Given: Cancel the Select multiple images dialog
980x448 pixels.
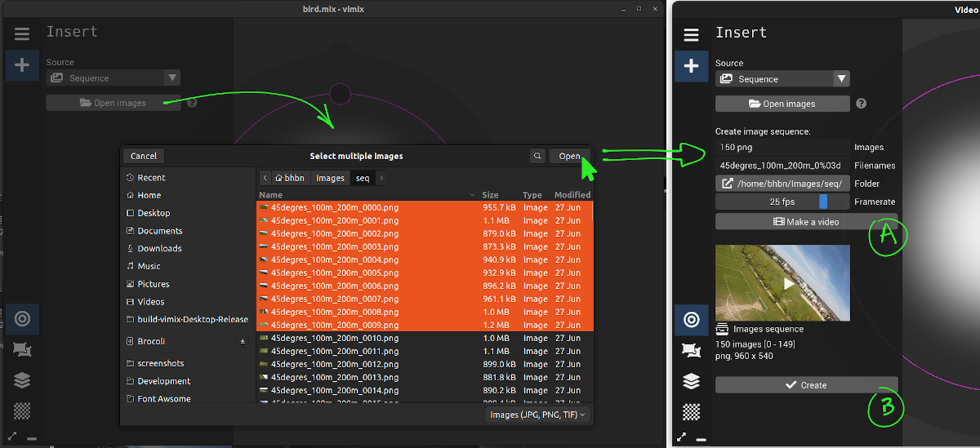Looking at the screenshot, I should (x=144, y=156).
